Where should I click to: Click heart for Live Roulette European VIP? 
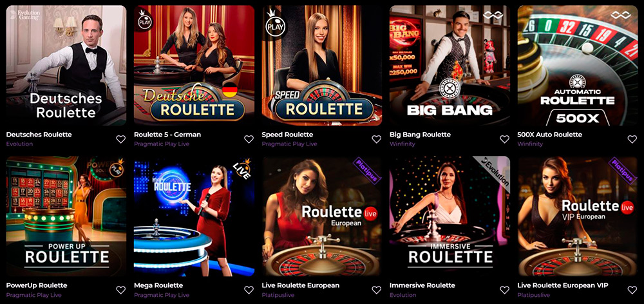pyautogui.click(x=632, y=290)
